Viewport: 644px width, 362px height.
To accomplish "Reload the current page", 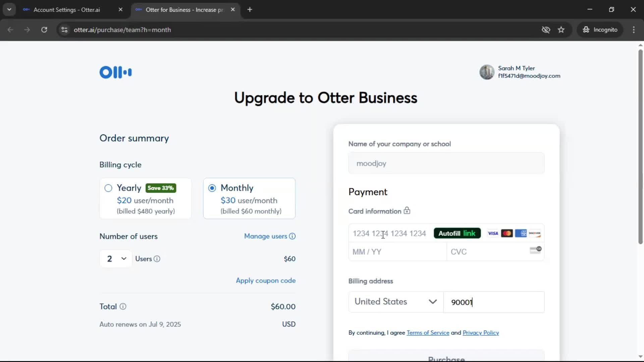I will (x=44, y=30).
